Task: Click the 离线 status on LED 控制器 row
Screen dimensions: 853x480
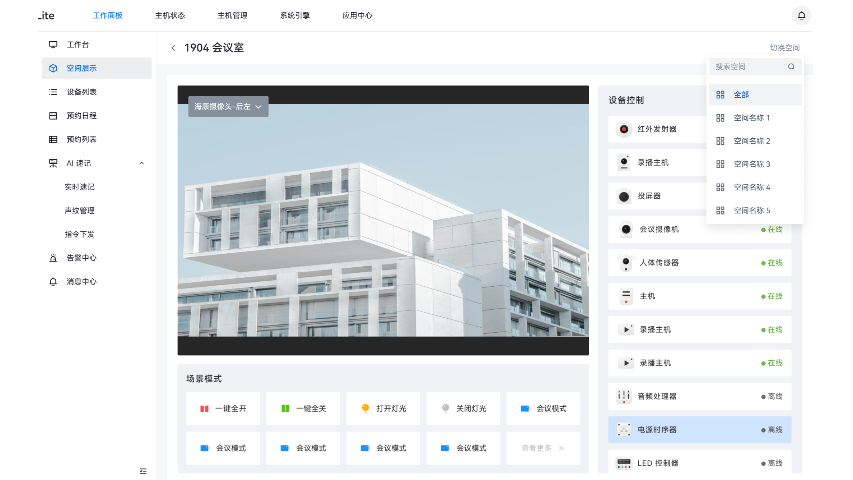Action: 771,463
